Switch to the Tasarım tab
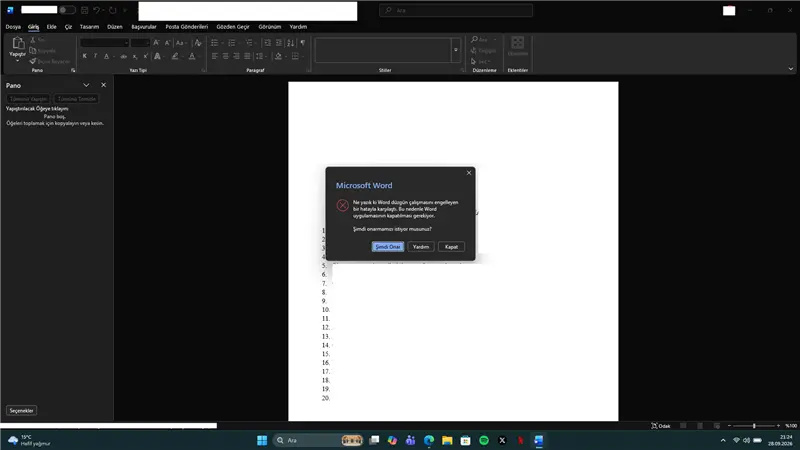The image size is (800, 450). click(89, 27)
